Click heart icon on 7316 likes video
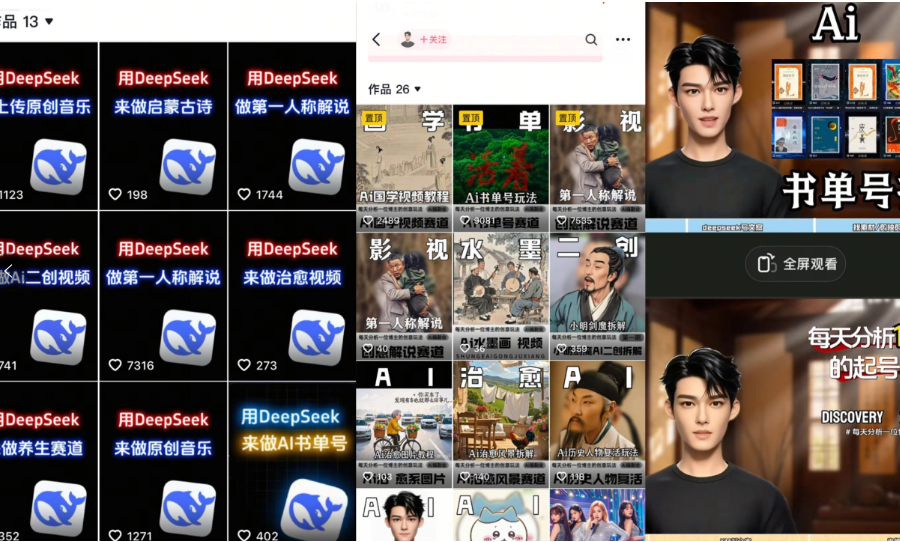This screenshot has height=542, width=900. 115,366
